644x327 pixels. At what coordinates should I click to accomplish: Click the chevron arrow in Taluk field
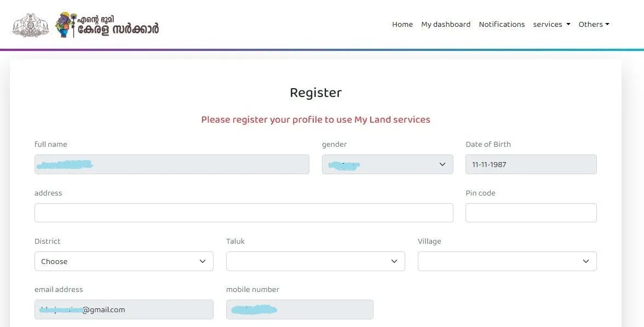394,261
